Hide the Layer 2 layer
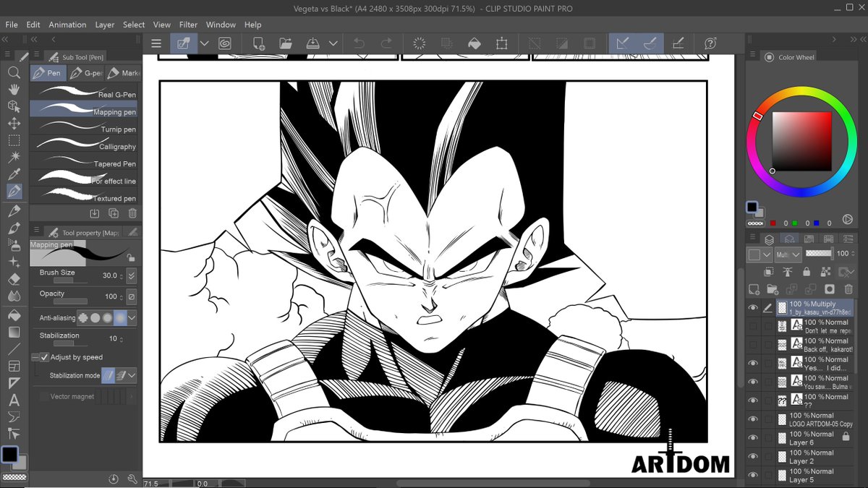 click(753, 457)
